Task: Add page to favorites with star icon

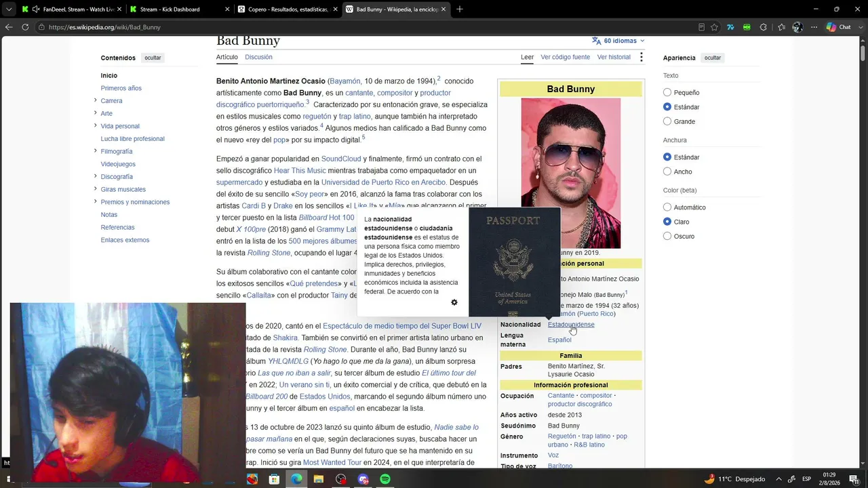Action: tap(715, 27)
